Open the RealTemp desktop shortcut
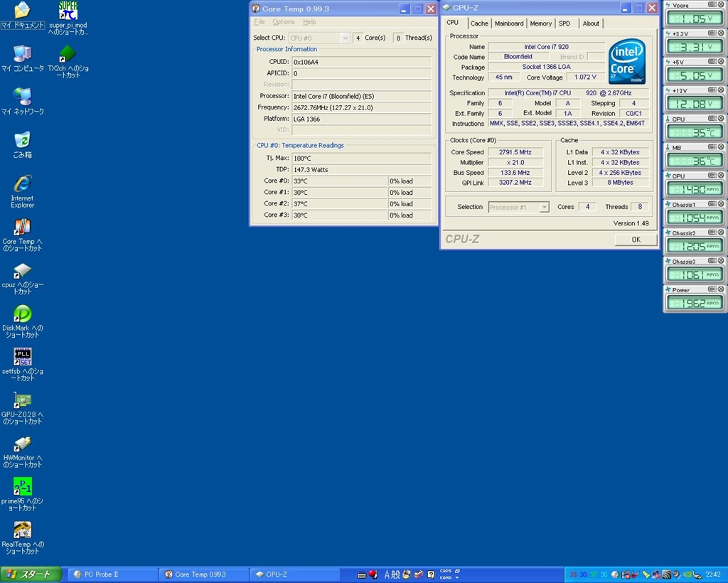 (x=22, y=530)
